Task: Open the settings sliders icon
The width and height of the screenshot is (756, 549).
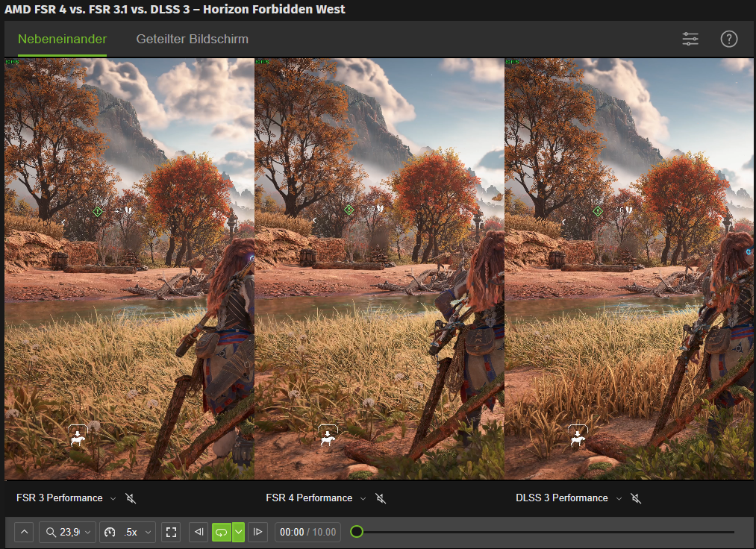Action: pyautogui.click(x=690, y=39)
